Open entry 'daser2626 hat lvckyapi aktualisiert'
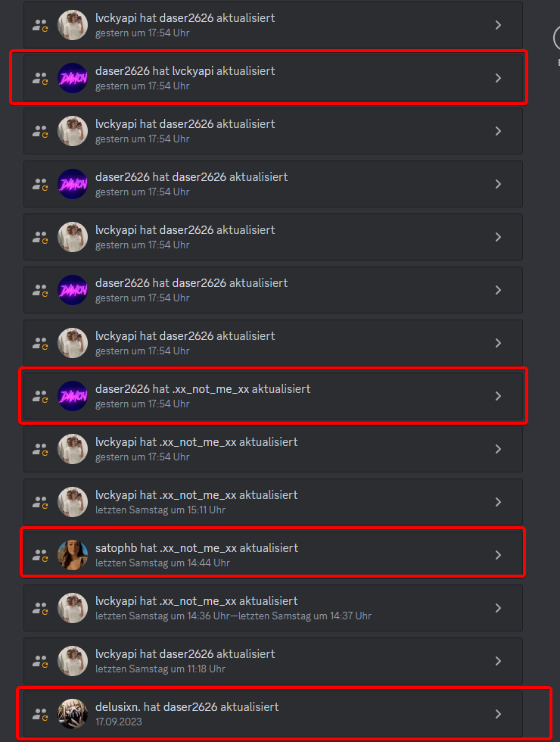 (x=273, y=78)
